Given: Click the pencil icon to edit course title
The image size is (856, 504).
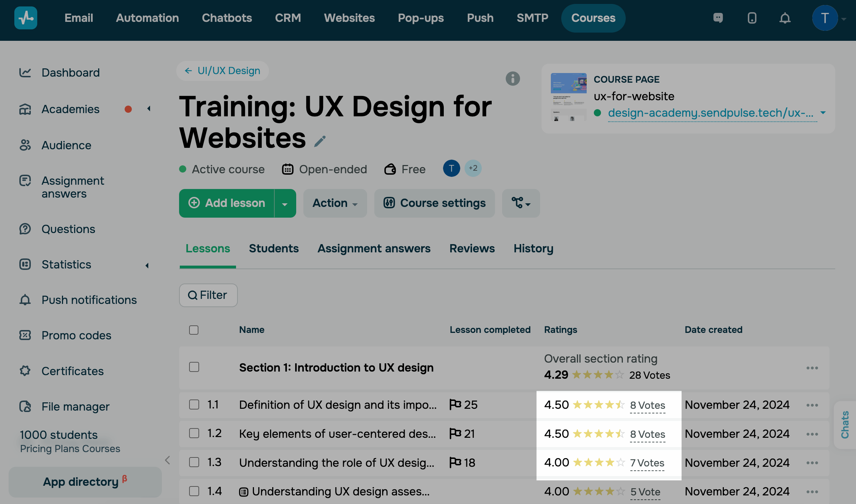Looking at the screenshot, I should click(319, 141).
